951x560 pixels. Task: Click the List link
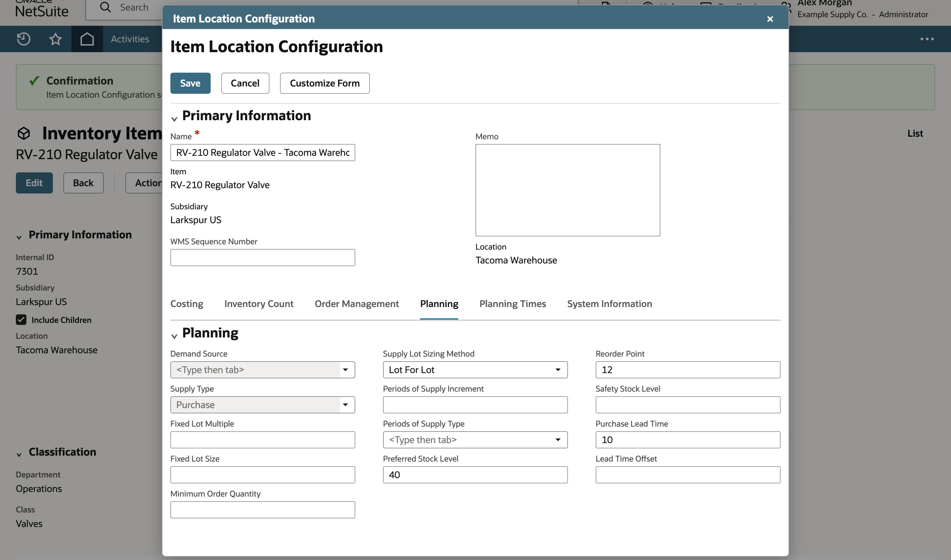[915, 133]
